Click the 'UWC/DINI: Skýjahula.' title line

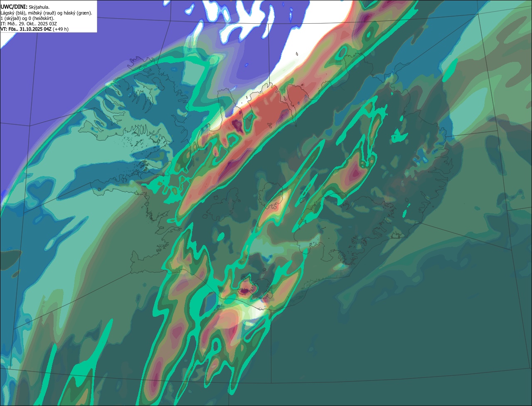pyautogui.click(x=25, y=7)
